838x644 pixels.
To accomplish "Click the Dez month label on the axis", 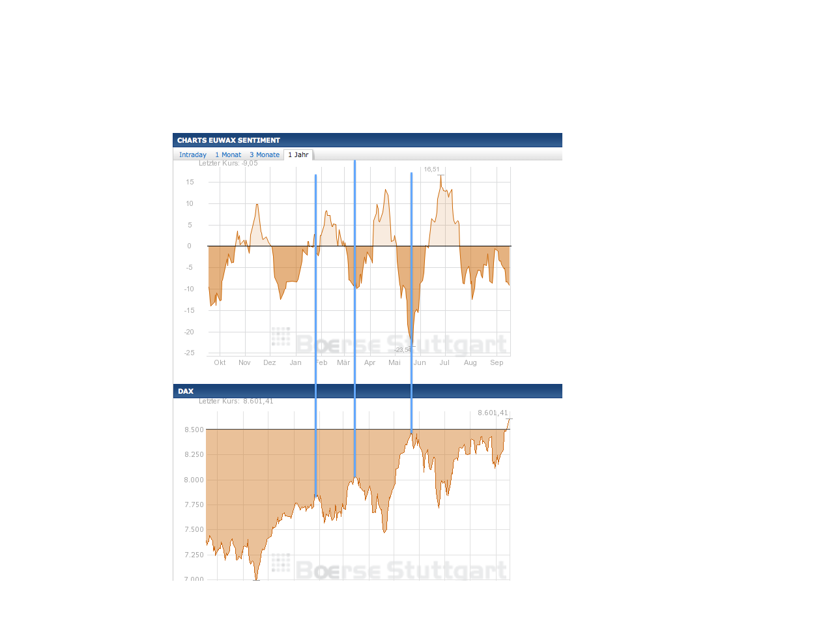I will pos(269,362).
